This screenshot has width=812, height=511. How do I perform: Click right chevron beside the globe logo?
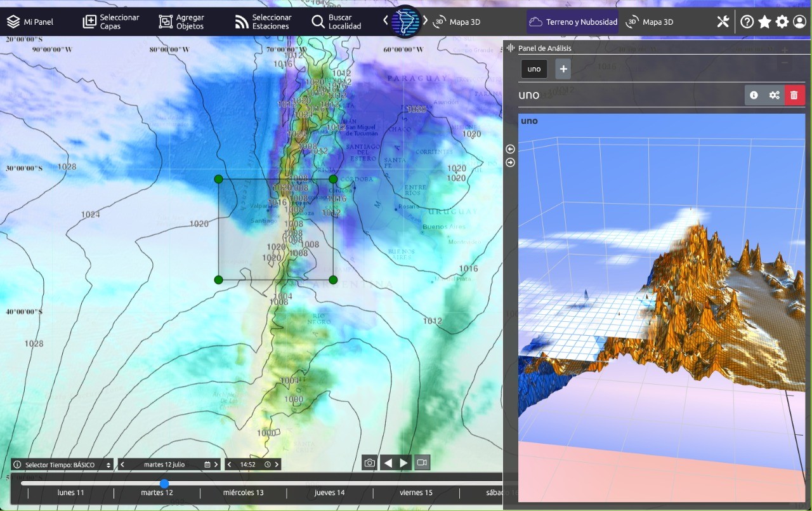pos(426,20)
